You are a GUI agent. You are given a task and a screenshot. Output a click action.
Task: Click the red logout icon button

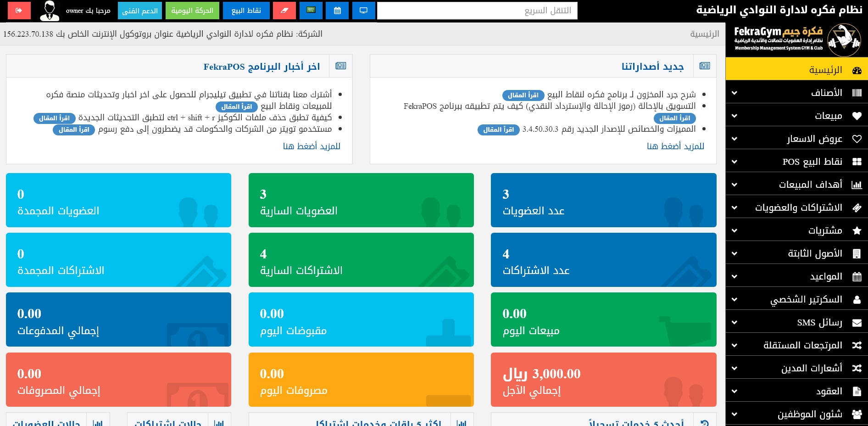(x=19, y=11)
